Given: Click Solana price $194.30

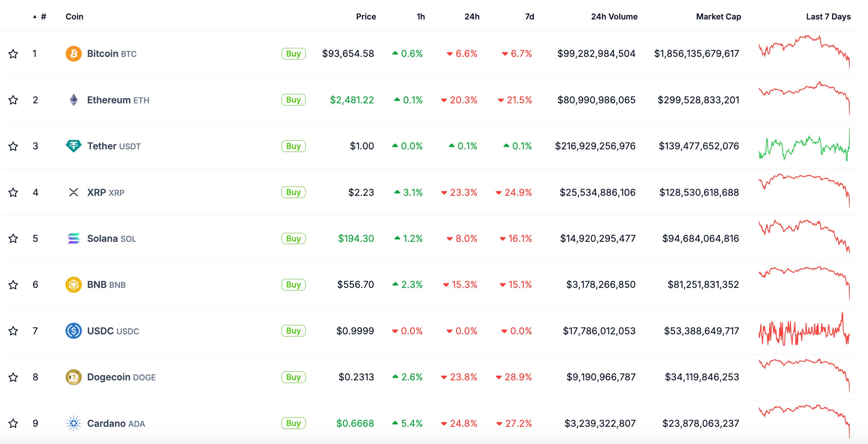Looking at the screenshot, I should pos(356,238).
